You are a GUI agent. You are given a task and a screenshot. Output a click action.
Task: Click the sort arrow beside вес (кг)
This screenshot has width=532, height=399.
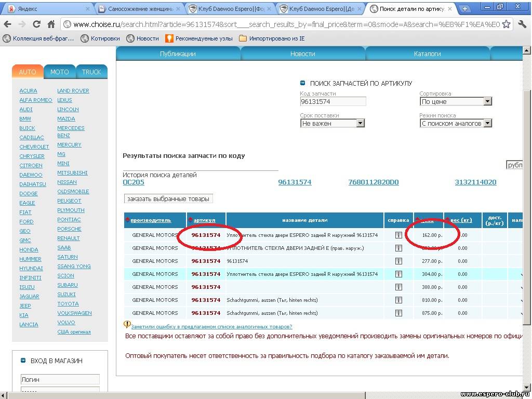(x=447, y=220)
